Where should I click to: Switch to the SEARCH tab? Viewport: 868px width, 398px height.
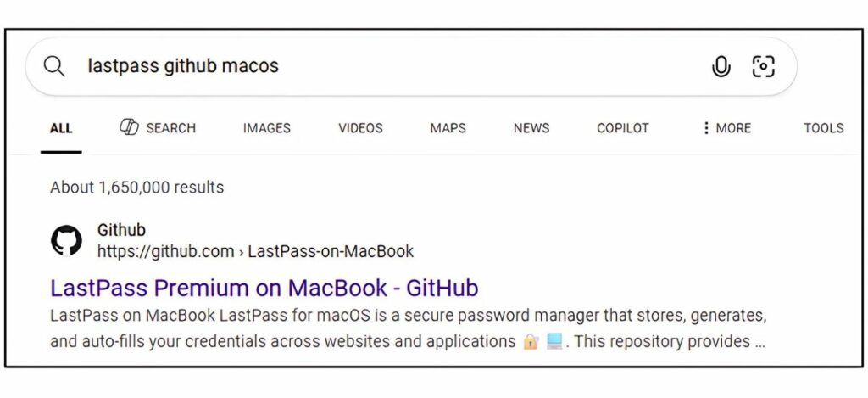tap(158, 127)
